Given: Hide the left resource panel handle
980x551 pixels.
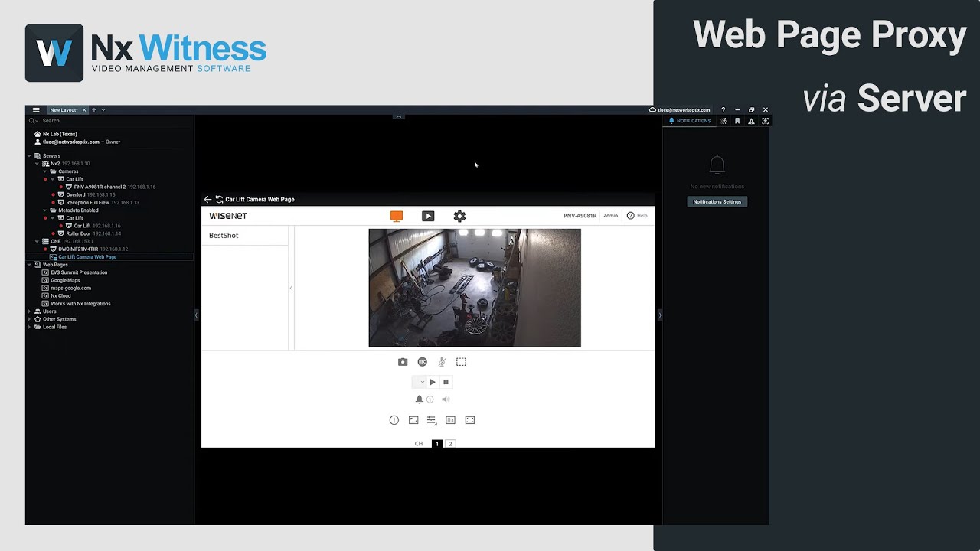Looking at the screenshot, I should [x=196, y=315].
